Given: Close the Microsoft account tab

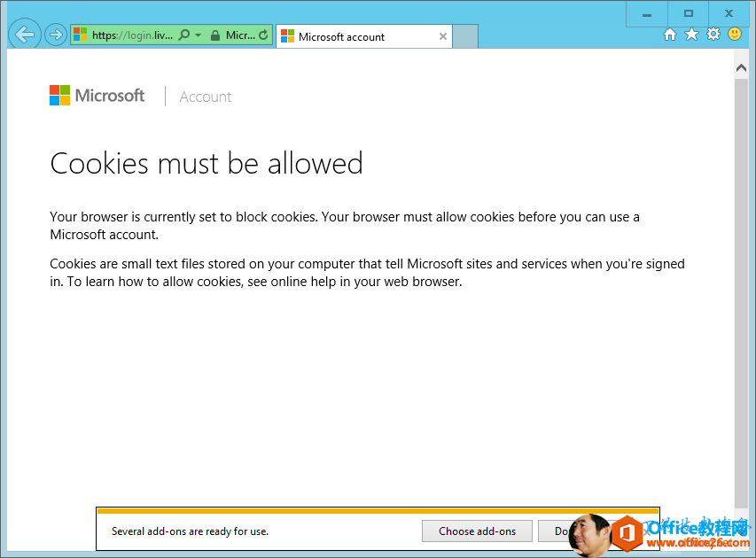Looking at the screenshot, I should (x=442, y=36).
